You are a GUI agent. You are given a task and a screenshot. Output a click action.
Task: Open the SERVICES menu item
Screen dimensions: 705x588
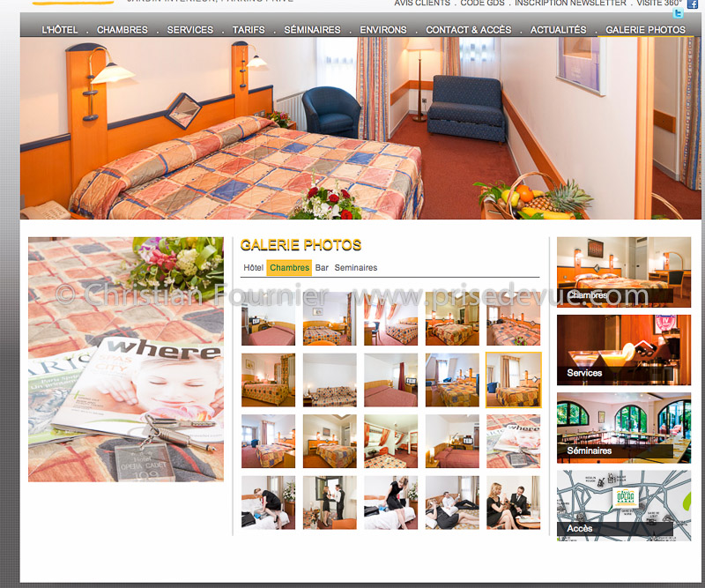[190, 30]
